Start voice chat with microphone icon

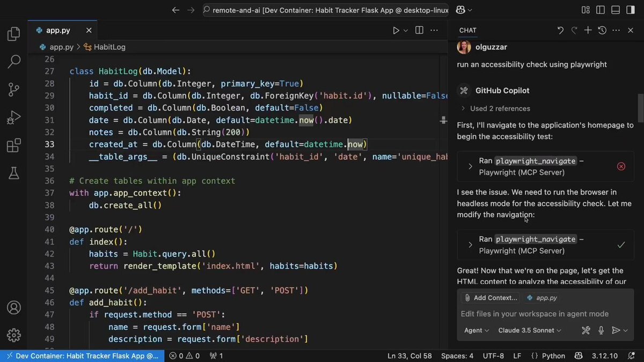601,330
